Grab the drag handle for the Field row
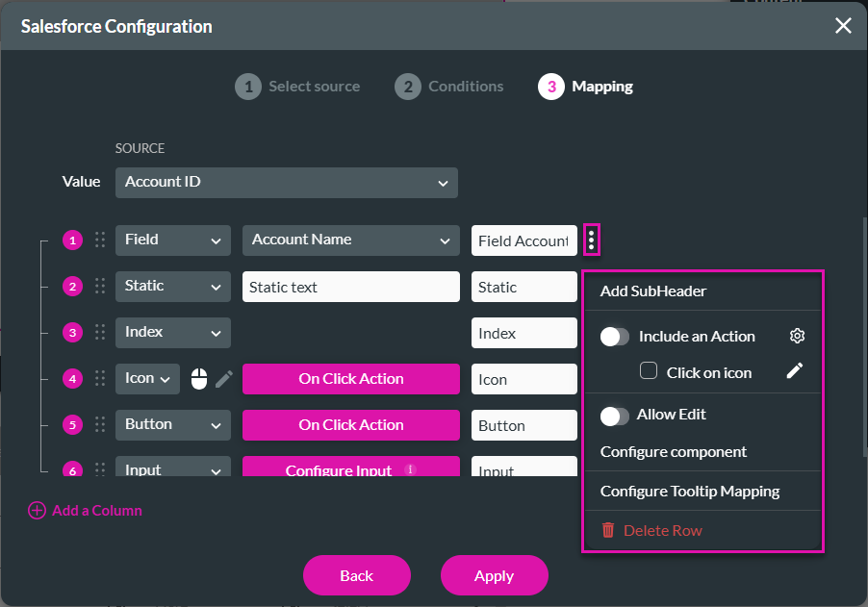Viewport: 868px width, 607px height. point(100,240)
